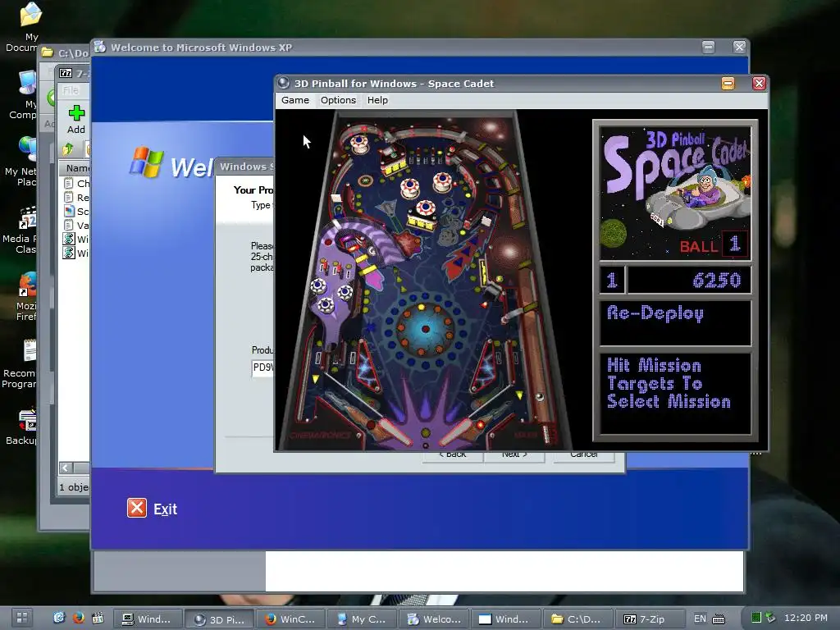Close the Welcome to Windows XP window
This screenshot has height=630, width=840.
coord(739,47)
